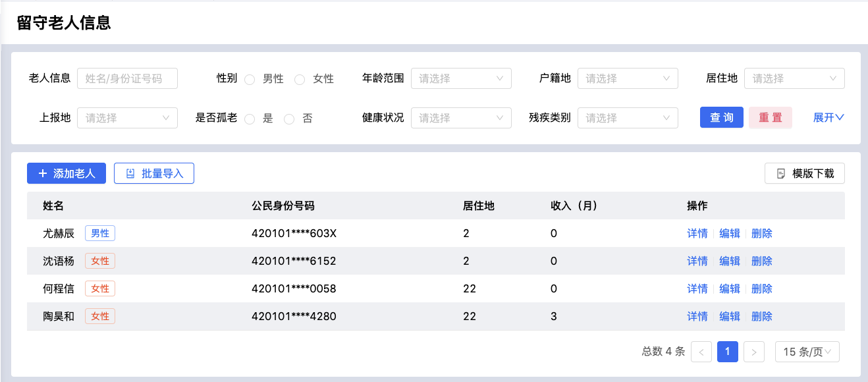The width and height of the screenshot is (868, 382).
Task: Click ID number 420101****4280
Action: click(x=294, y=316)
